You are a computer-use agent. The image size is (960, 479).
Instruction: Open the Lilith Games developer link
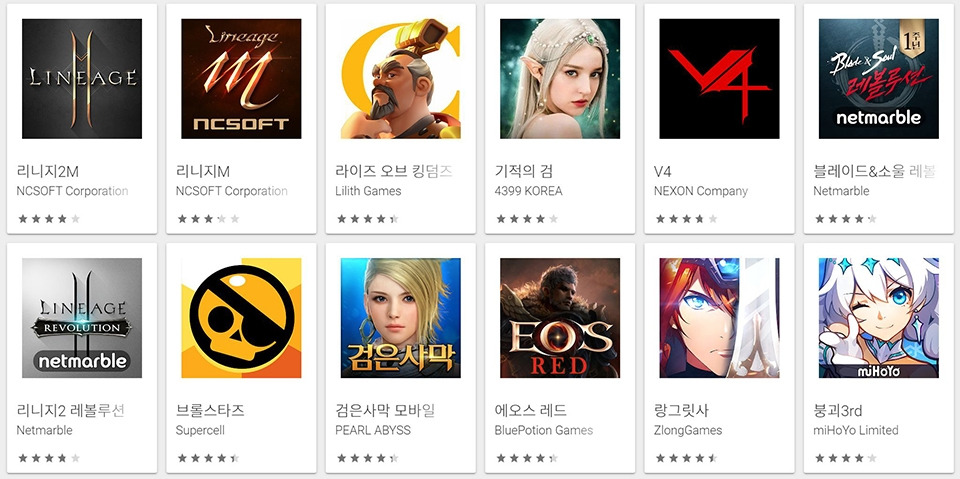tap(368, 191)
